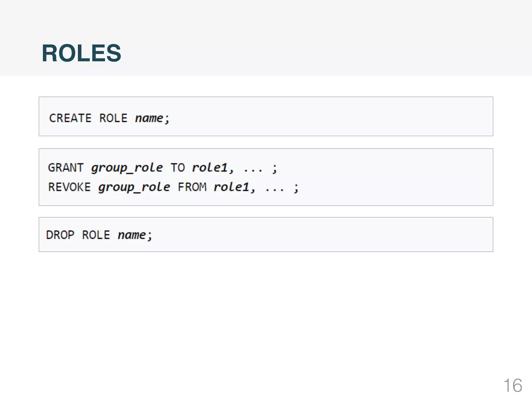
Task: Select the word ROLE after CREATE
Action: click(113, 118)
